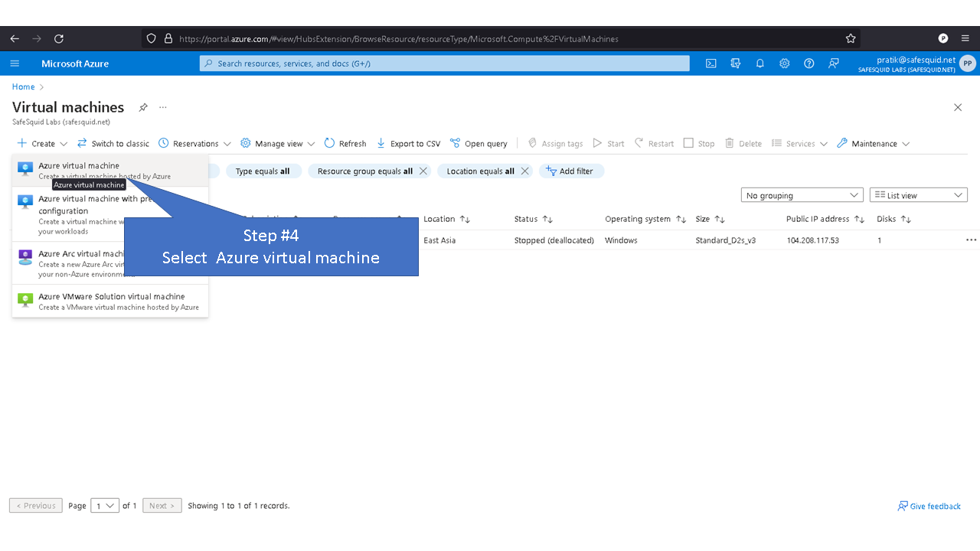Open more options ellipsis beside title
The width and height of the screenshot is (980, 551).
point(163,107)
